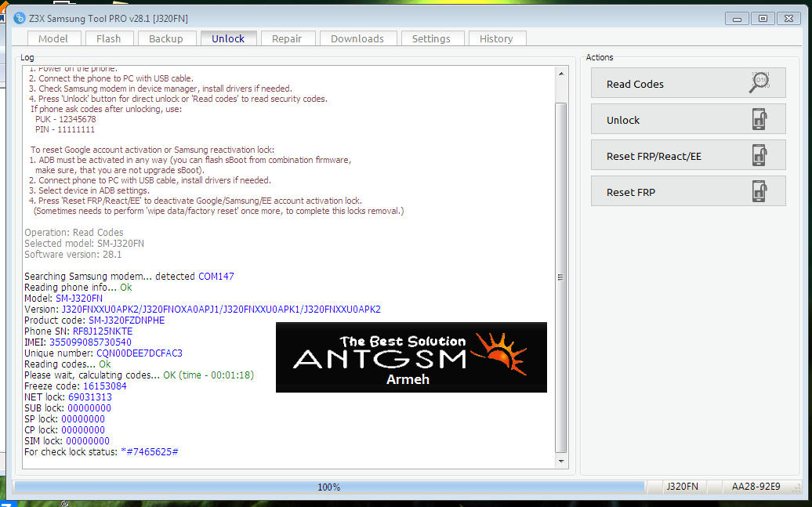Click the Product code SM-J320FZDNPHE
Viewport: 812px width, 507px height.
pyautogui.click(x=127, y=320)
